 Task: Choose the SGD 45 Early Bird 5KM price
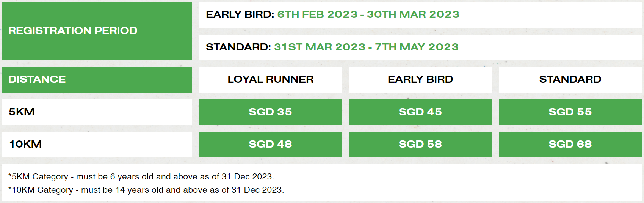pyautogui.click(x=420, y=112)
